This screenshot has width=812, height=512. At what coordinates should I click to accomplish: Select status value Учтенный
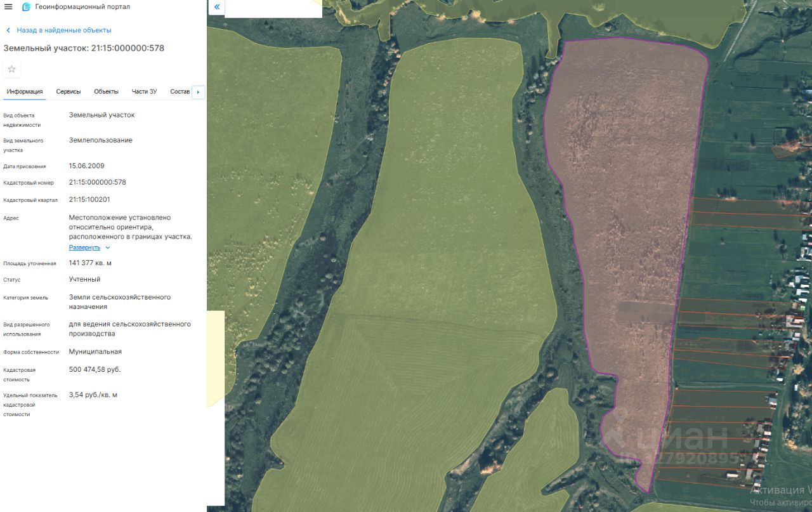click(84, 279)
